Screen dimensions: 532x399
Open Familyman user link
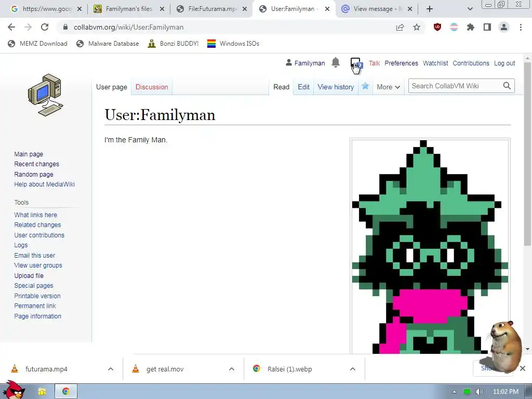310,63
